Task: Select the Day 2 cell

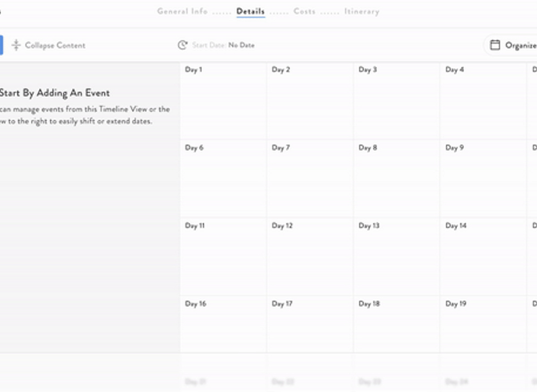Action: pyautogui.click(x=310, y=101)
